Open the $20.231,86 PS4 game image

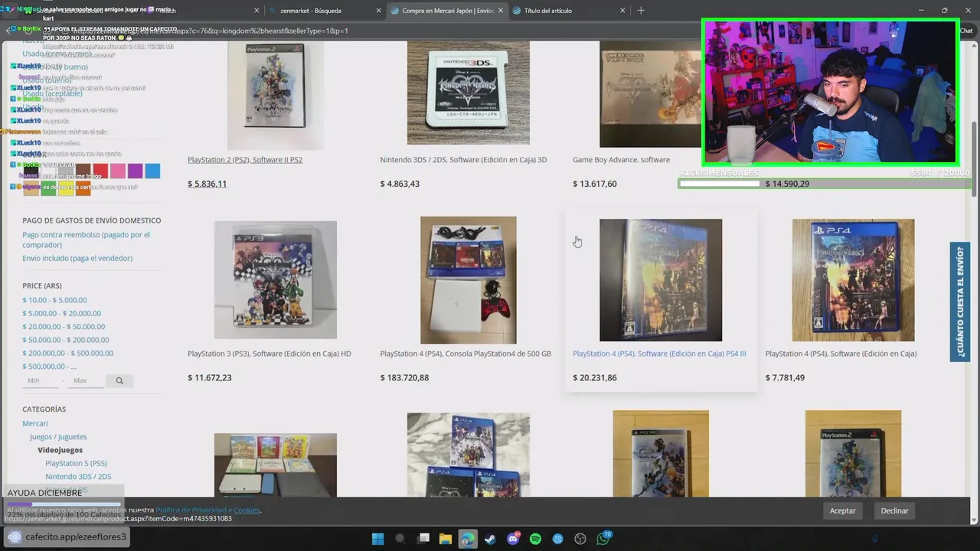(x=661, y=280)
